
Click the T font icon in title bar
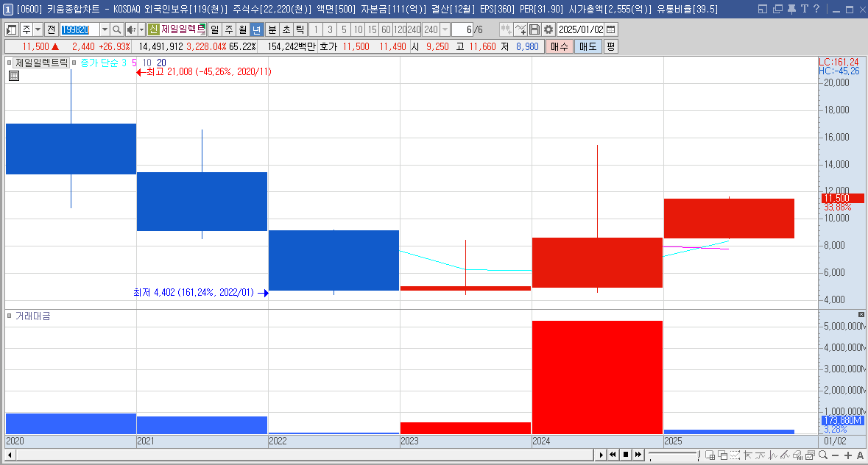(805, 9)
